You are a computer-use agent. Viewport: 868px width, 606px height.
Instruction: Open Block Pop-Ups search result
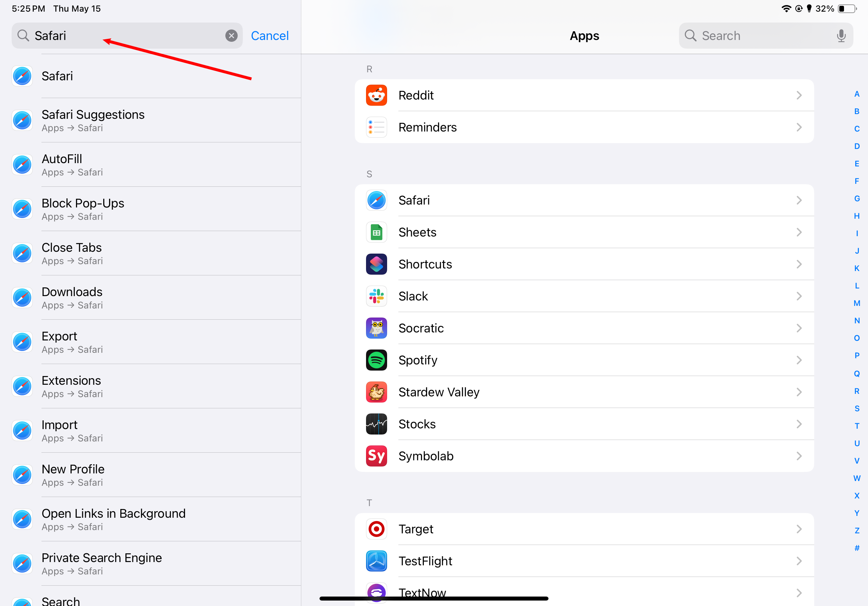tap(150, 209)
